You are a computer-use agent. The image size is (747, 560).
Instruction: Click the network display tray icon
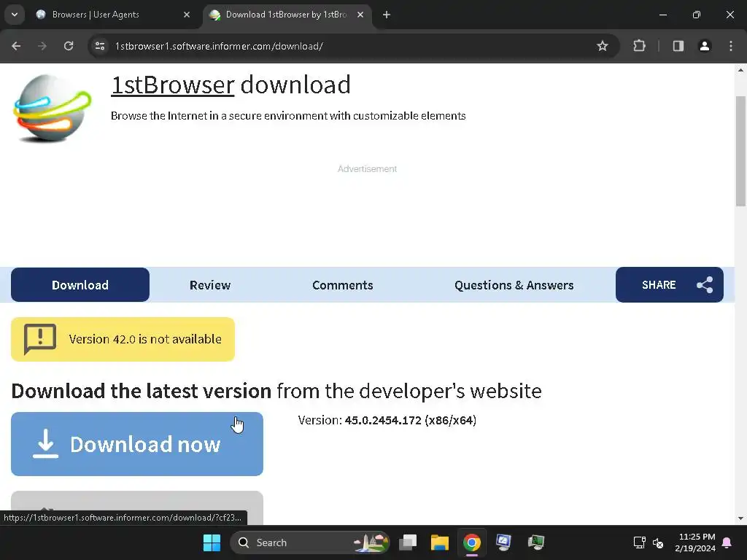pyautogui.click(x=639, y=542)
